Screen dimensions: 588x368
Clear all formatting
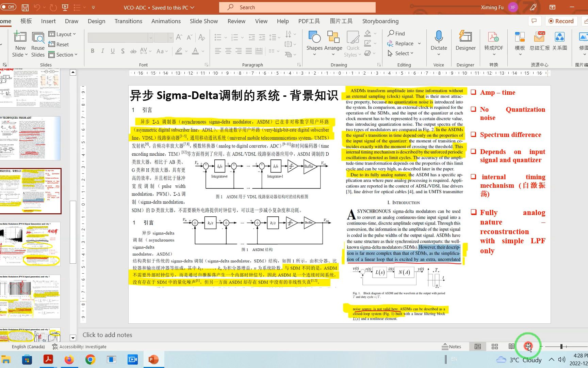pos(201,37)
